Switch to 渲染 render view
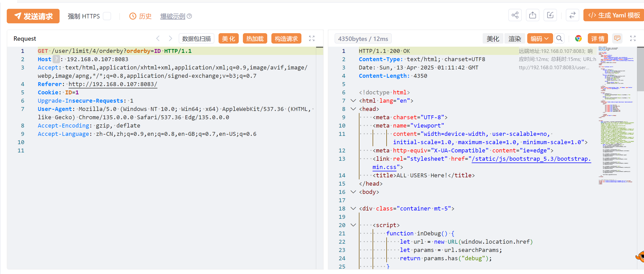The height and width of the screenshot is (274, 644). point(515,39)
